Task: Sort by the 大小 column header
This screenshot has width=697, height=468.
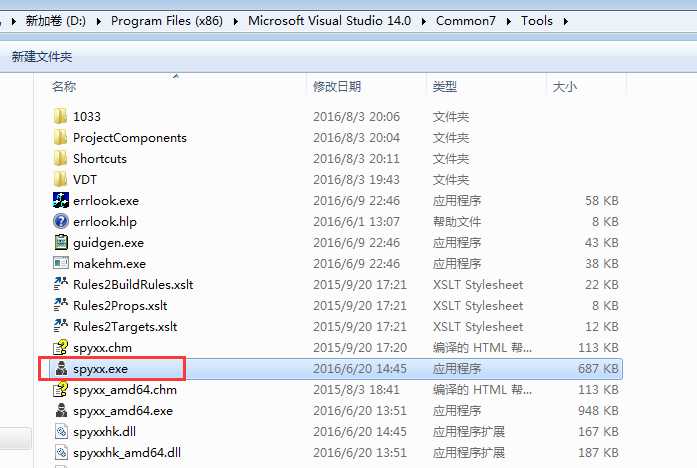Action: (565, 86)
